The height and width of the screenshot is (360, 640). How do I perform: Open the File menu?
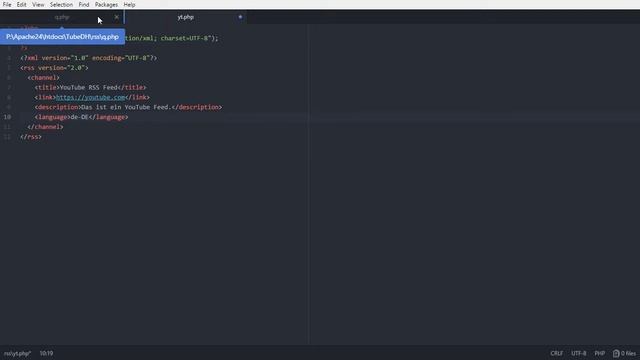7,4
